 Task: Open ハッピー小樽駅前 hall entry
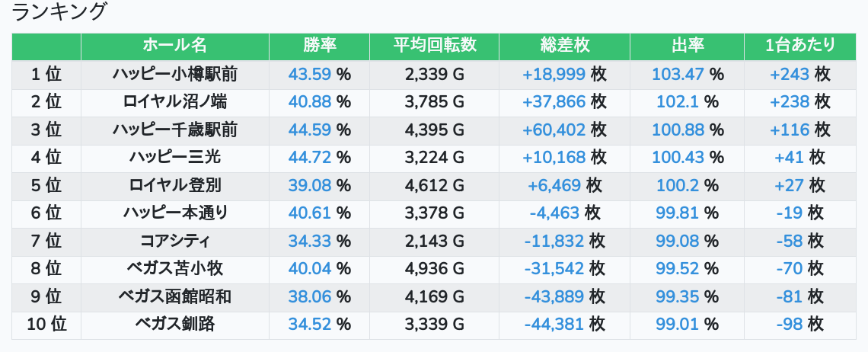pos(175,74)
